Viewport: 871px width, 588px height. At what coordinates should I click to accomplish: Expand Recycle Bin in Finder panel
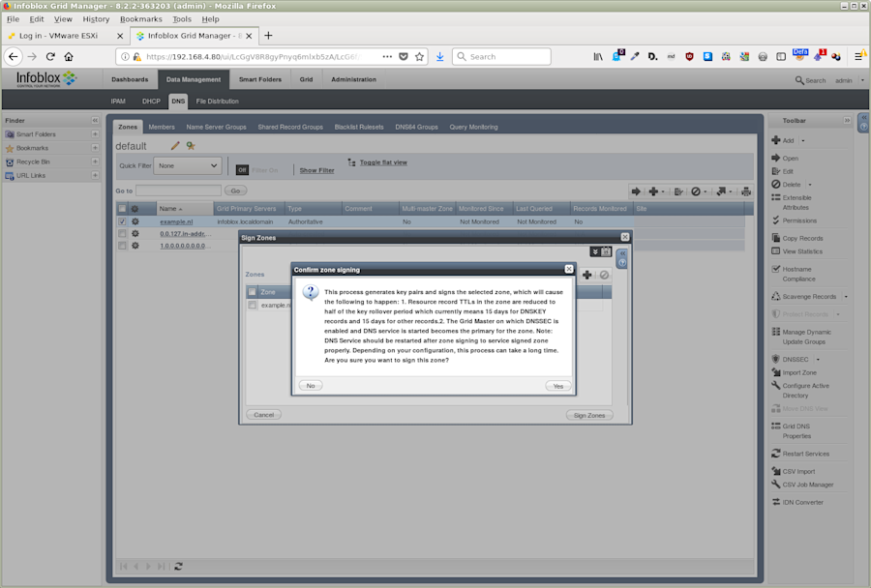[95, 162]
